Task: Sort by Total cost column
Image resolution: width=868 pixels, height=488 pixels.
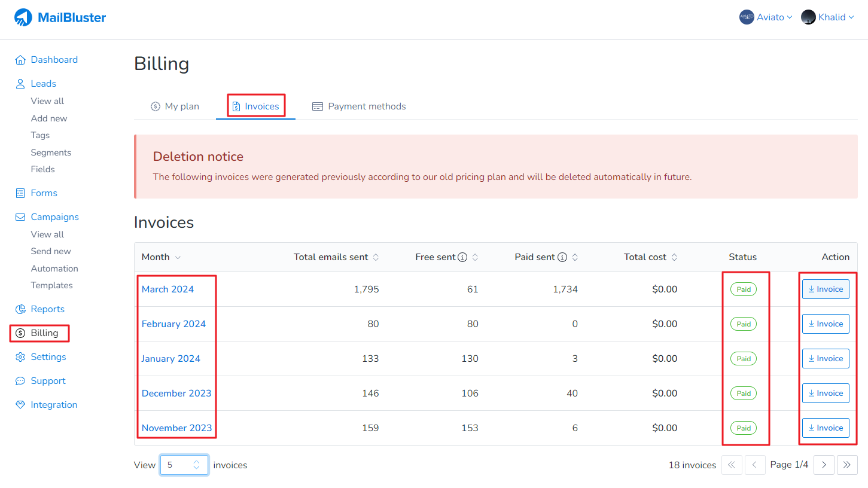Action: [x=650, y=257]
